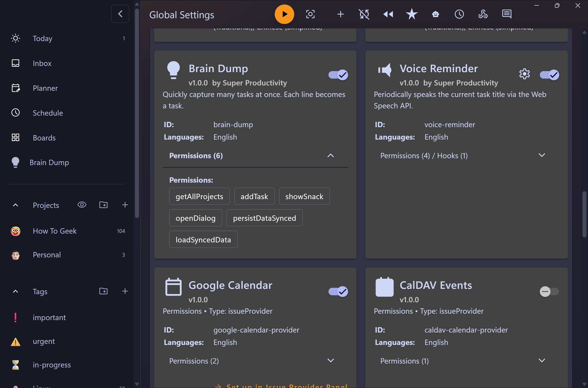The width and height of the screenshot is (588, 388).
Task: Collapse the Tags section
Action: tap(16, 291)
